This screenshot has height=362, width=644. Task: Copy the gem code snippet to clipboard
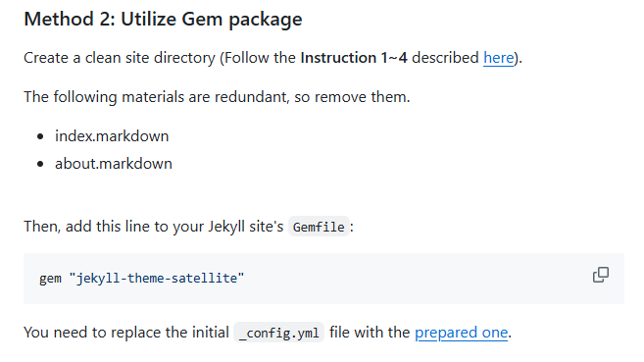pos(601,275)
